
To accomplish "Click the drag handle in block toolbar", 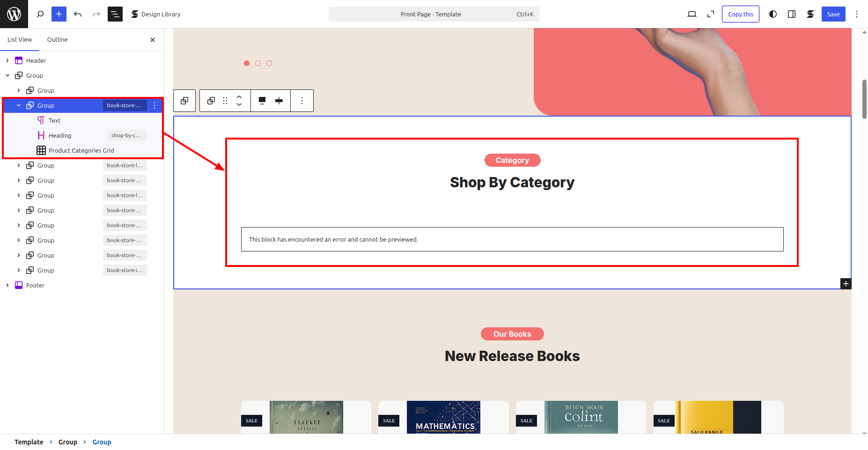I will pyautogui.click(x=225, y=101).
